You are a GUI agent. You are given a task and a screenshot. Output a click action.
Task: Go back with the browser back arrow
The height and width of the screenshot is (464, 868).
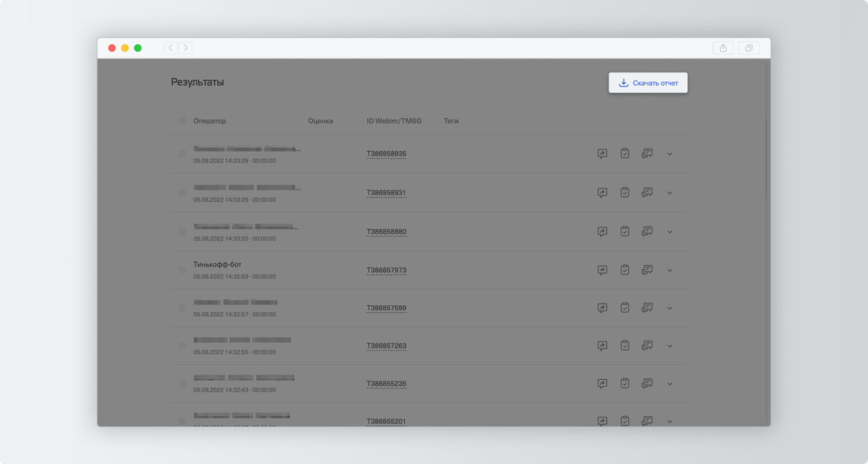point(171,48)
